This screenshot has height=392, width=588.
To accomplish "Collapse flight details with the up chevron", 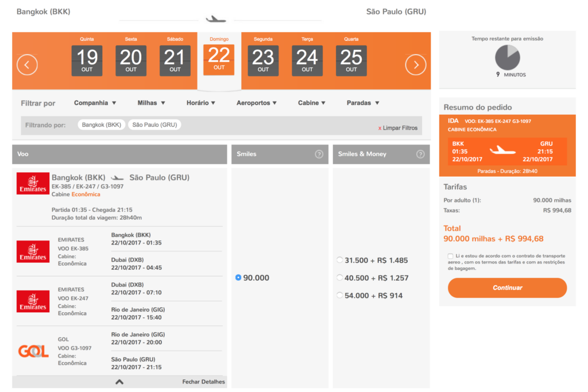I will (x=119, y=382).
